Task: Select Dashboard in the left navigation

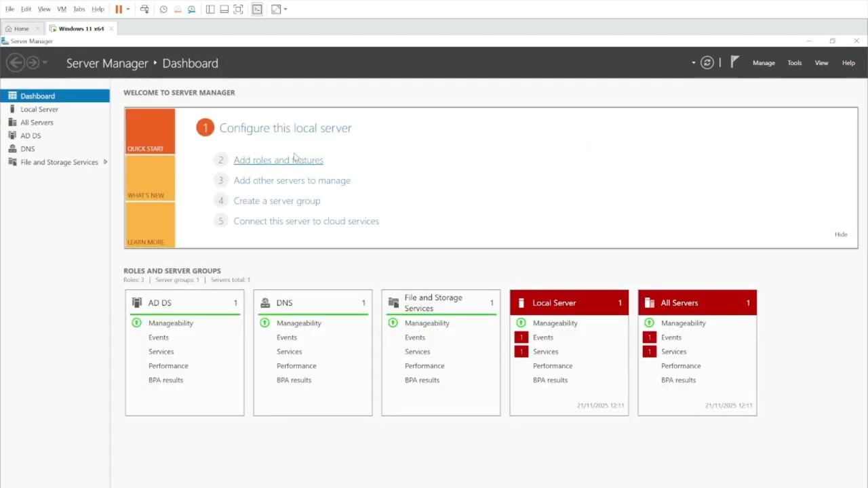Action: (x=55, y=96)
